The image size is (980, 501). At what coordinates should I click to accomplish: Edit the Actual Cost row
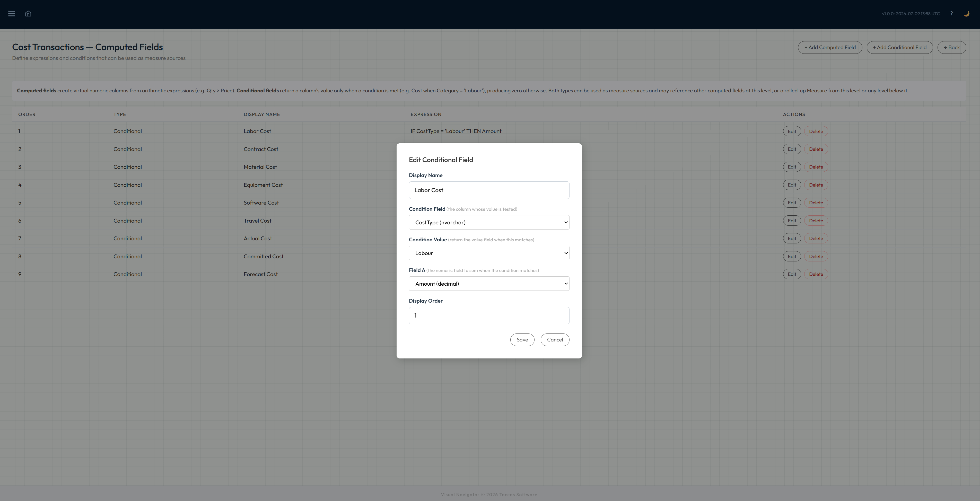792,239
